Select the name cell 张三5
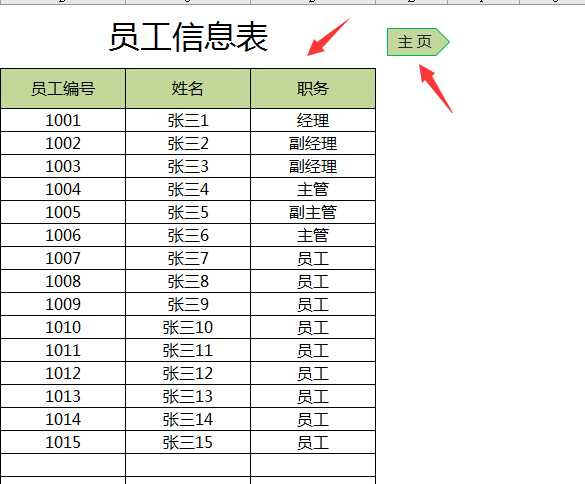 pyautogui.click(x=188, y=212)
